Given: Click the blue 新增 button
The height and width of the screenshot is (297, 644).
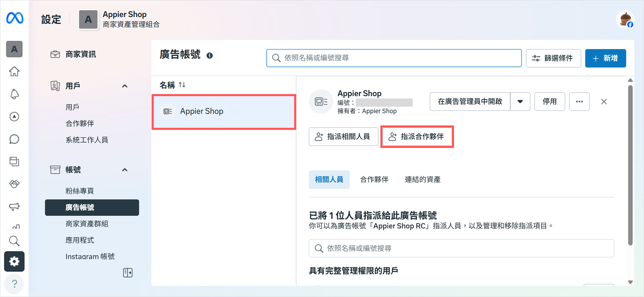Looking at the screenshot, I should (x=605, y=58).
